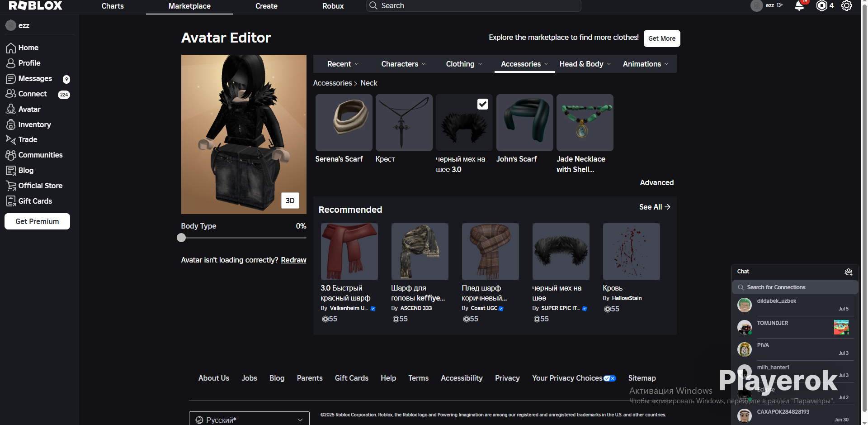Expand the Accessories dropdown
This screenshot has width=868, height=425.
pos(524,64)
